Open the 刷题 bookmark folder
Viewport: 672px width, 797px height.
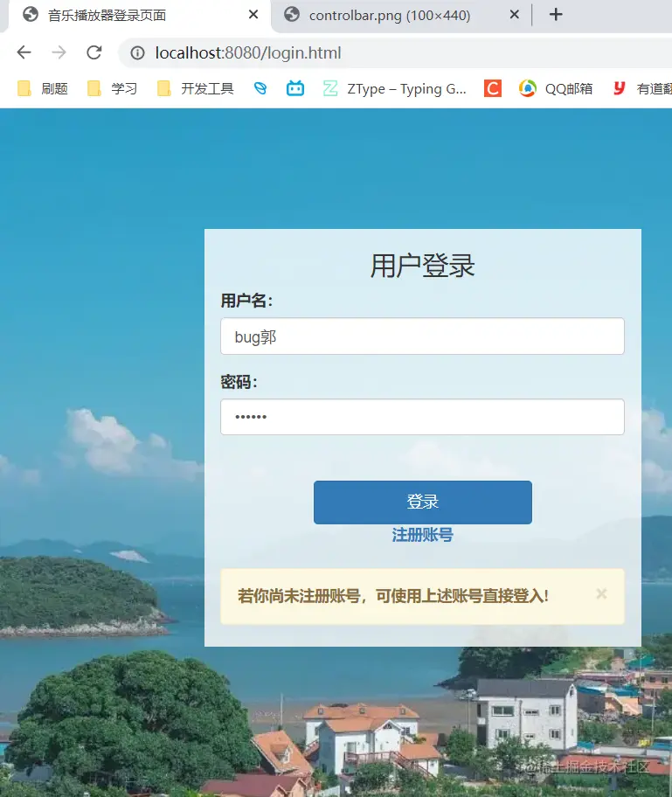[x=43, y=88]
